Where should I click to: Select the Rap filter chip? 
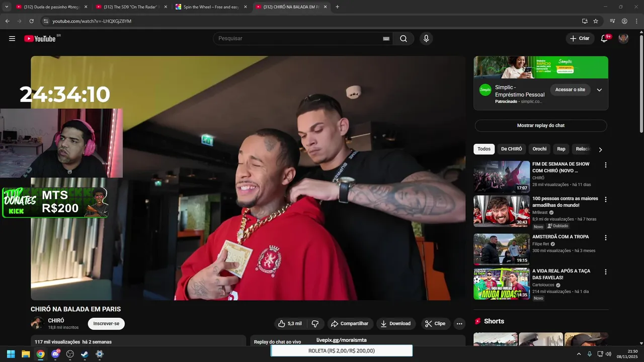[561, 149]
